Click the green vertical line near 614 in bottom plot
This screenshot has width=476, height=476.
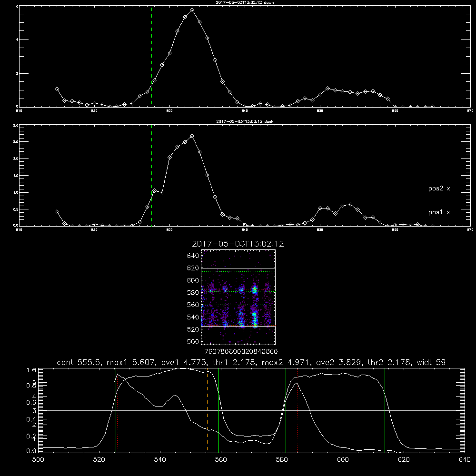tap(385, 410)
